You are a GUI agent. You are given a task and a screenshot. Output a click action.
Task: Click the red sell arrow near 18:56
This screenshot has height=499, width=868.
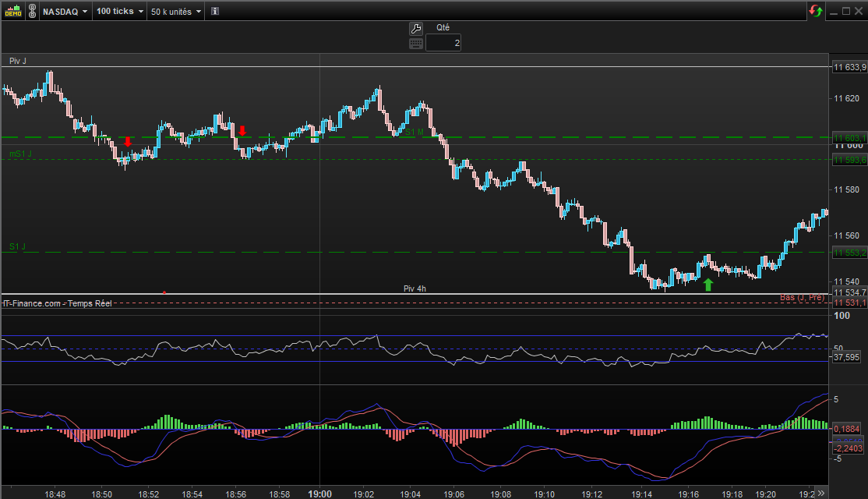tap(242, 130)
